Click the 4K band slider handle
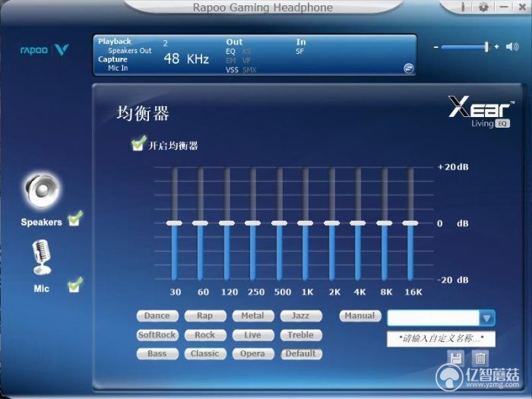532x399 pixels. pyautogui.click(x=358, y=223)
